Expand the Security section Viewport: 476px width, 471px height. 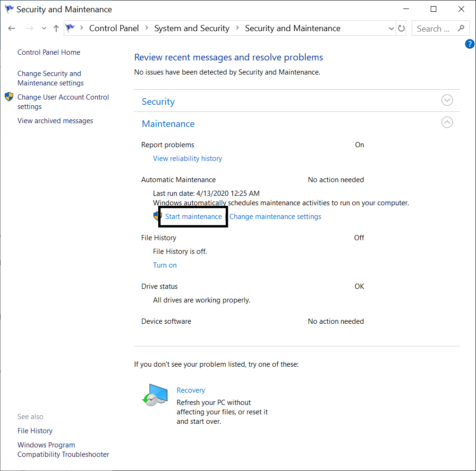click(447, 100)
